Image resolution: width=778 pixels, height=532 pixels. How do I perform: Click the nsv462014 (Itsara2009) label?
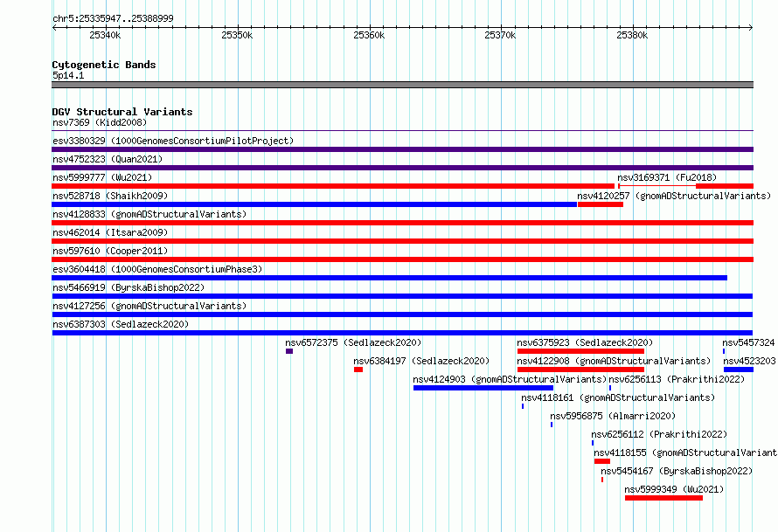[110, 232]
